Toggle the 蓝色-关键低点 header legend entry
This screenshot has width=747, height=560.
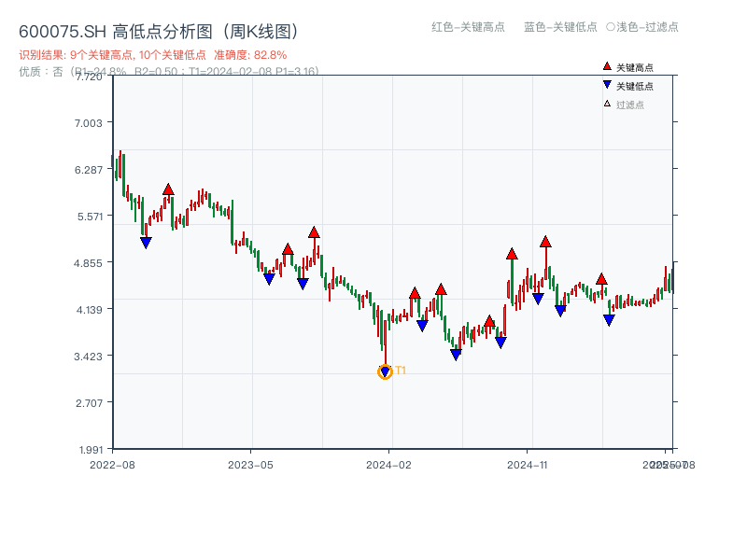click(560, 27)
